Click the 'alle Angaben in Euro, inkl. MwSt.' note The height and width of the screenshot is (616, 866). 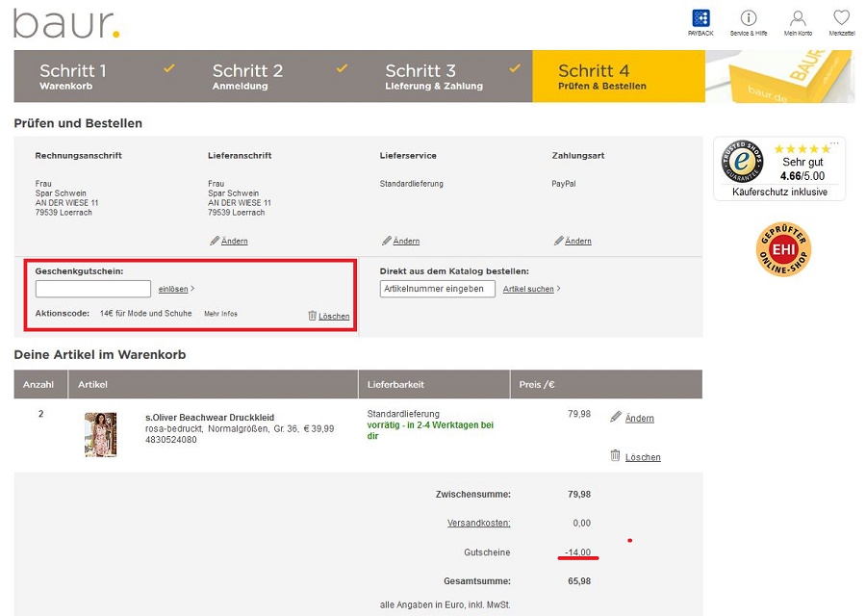[x=446, y=605]
